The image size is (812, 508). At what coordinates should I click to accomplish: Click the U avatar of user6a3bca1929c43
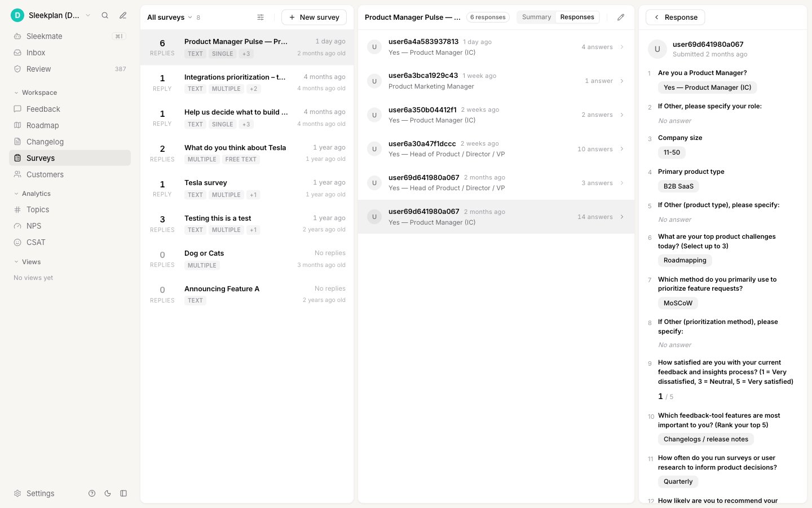pos(374,81)
